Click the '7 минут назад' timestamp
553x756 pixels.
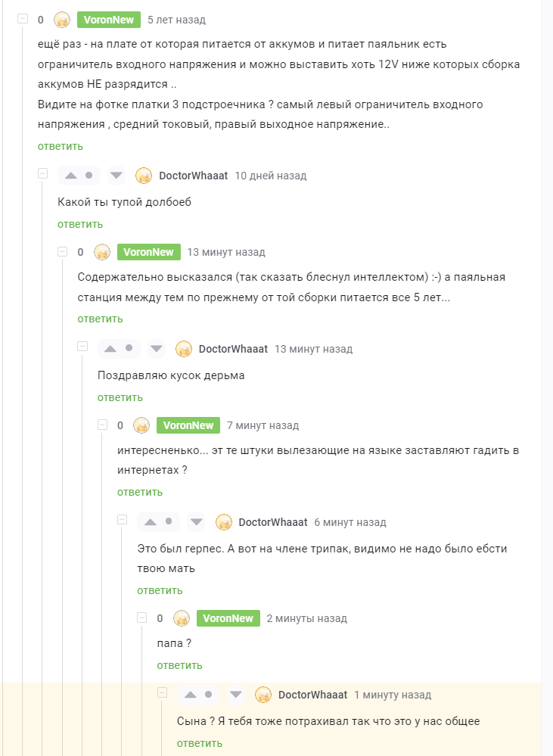pyautogui.click(x=263, y=425)
